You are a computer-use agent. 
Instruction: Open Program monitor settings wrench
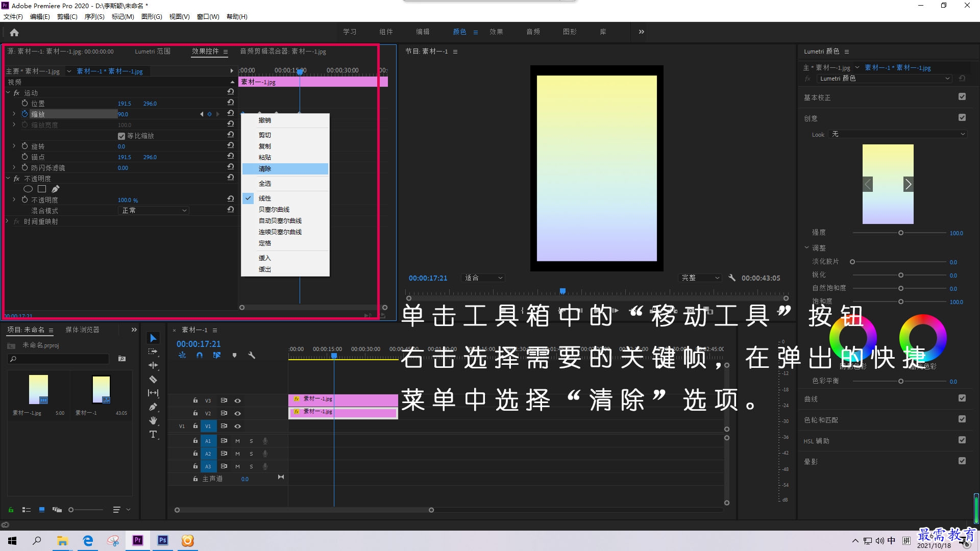[732, 278]
